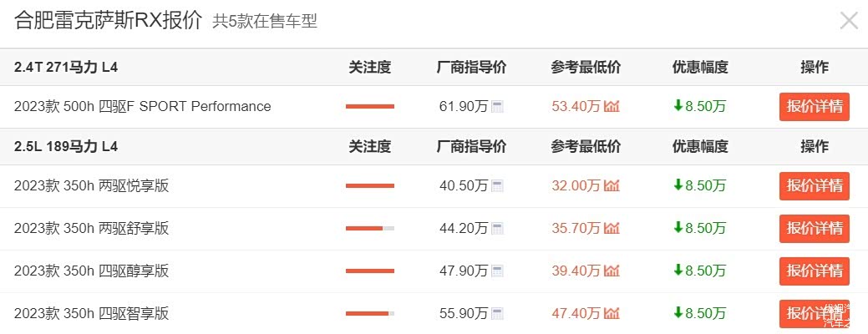This screenshot has width=868, height=334.
Task: Open the 2023款 350h 两驱悦享版 model link
Action: pos(91,186)
